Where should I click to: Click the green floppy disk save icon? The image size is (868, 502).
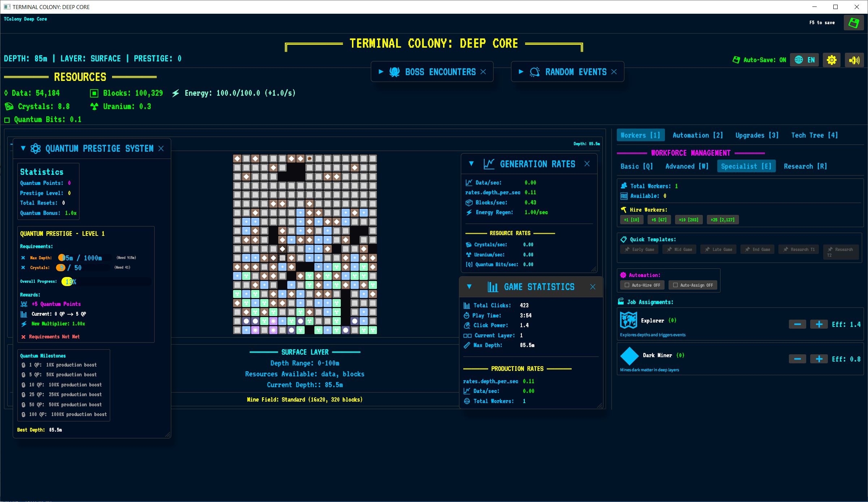pos(854,23)
